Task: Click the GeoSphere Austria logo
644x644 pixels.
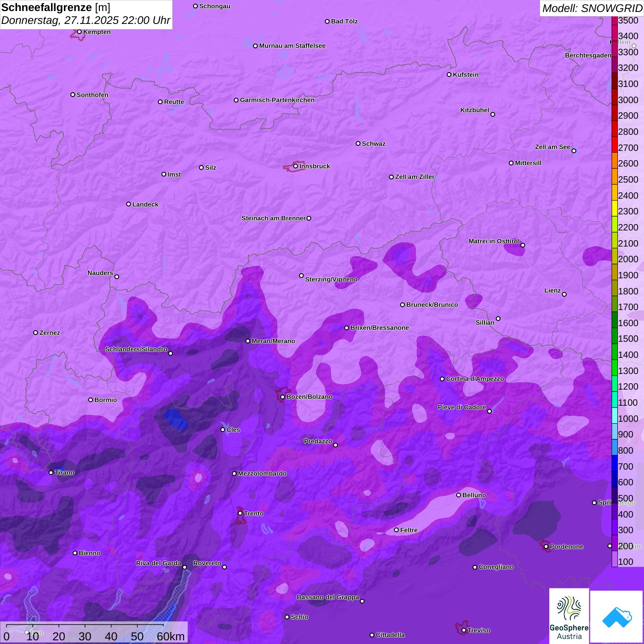Action: coord(569,615)
